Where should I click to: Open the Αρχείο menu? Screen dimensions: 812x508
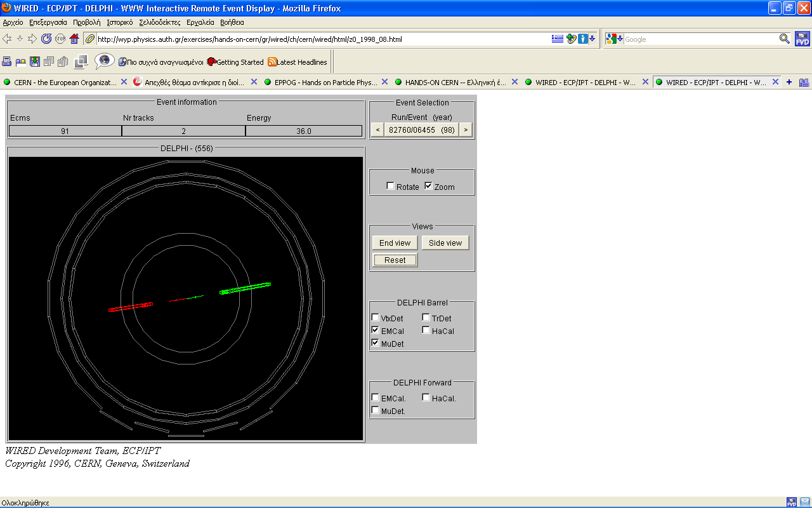tap(13, 22)
